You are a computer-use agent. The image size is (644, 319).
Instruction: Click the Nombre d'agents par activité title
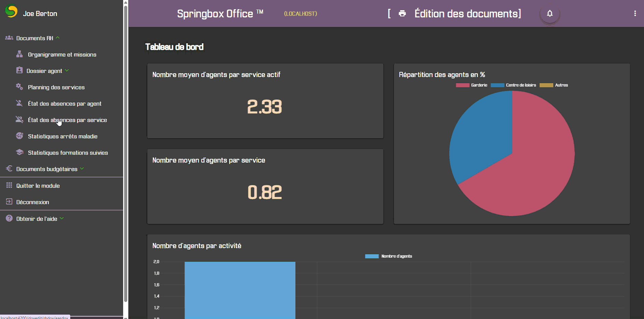[x=197, y=246]
